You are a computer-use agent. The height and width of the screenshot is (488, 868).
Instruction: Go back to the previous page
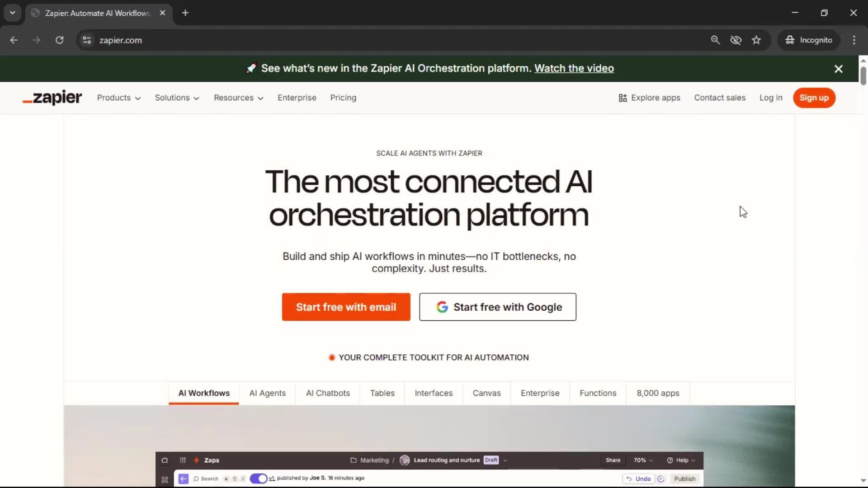point(14,40)
